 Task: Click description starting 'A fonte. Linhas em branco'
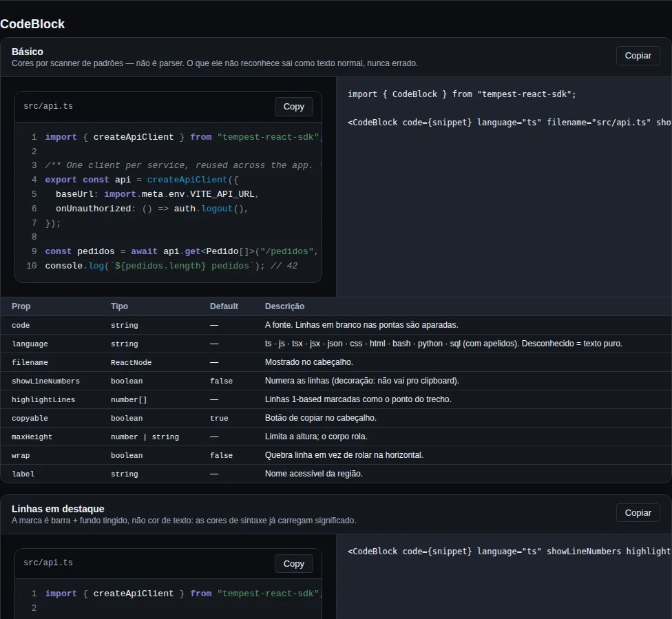[x=361, y=325]
